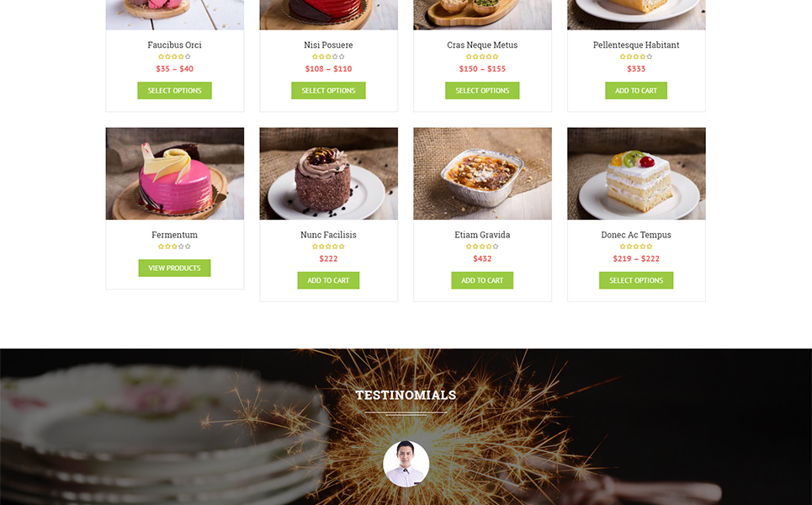Viewport: 812px width, 505px height.
Task: Open the Donec Ac Tempus fruit cake image
Action: click(636, 173)
